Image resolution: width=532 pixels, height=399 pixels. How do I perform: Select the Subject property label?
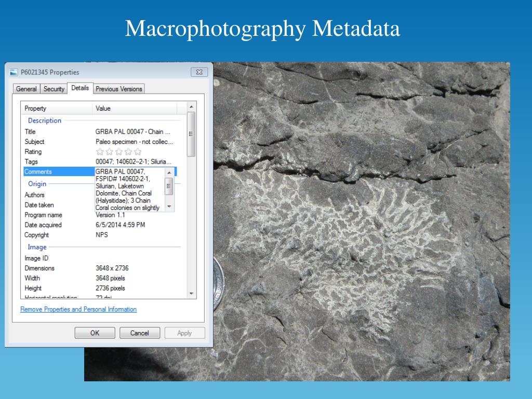[34, 142]
